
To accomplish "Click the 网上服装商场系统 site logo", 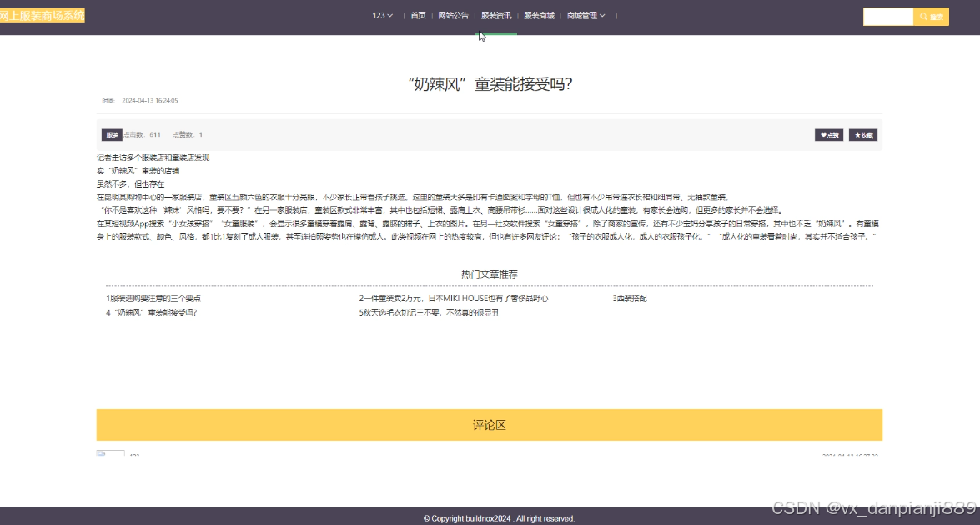I will coord(43,16).
